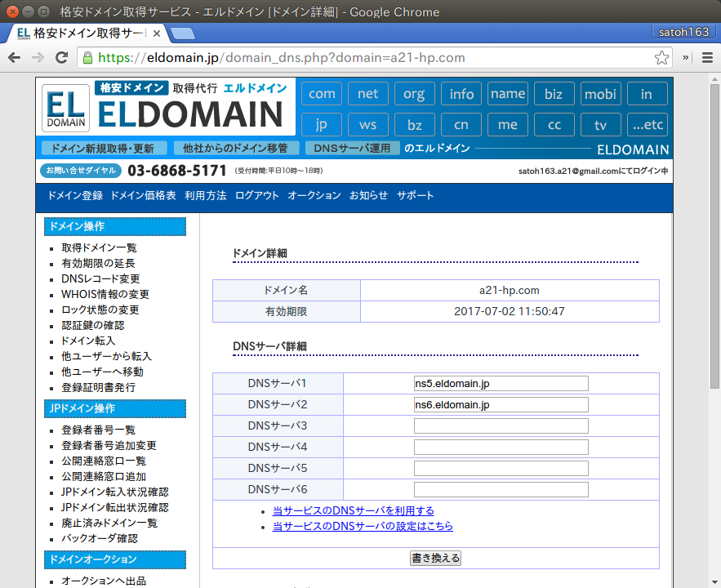Screen dimensions: 721x588
Task: Focus the DNSサーバ2 input field
Action: click(501, 404)
